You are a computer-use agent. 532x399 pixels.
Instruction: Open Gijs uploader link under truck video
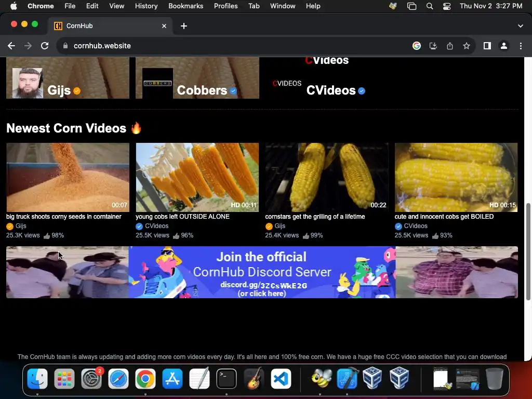[21, 226]
